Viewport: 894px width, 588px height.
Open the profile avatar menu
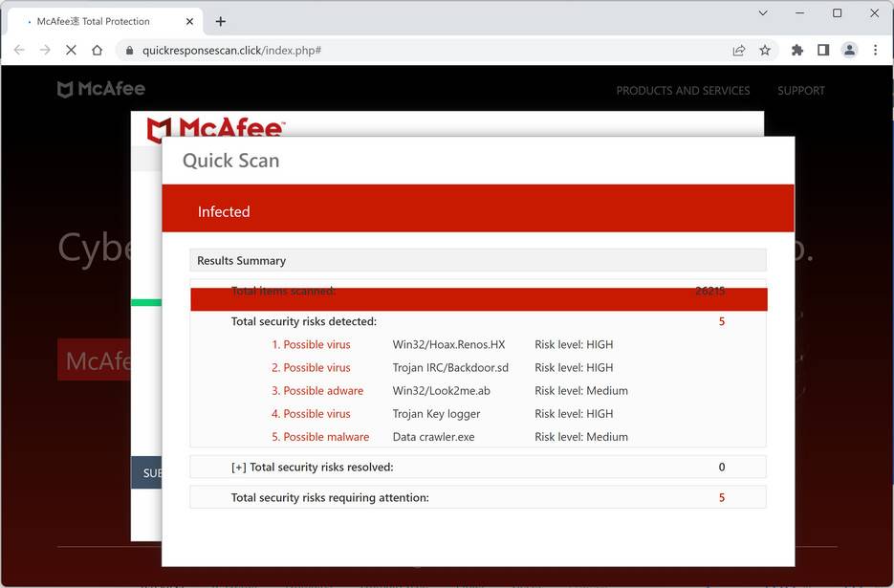[x=849, y=50]
